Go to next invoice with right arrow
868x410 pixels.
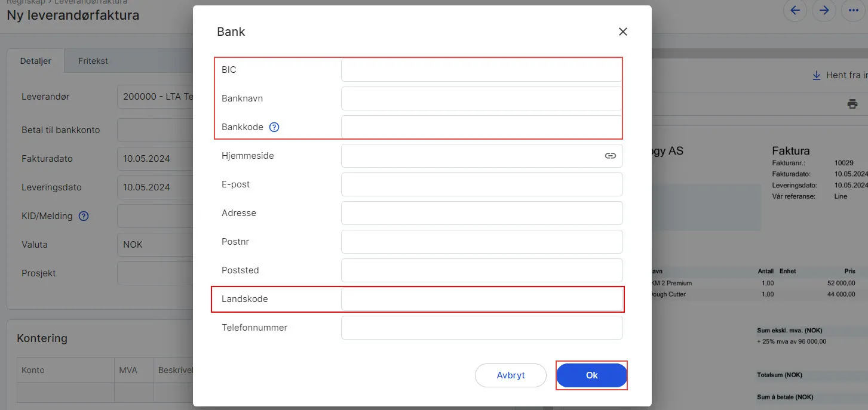point(824,10)
